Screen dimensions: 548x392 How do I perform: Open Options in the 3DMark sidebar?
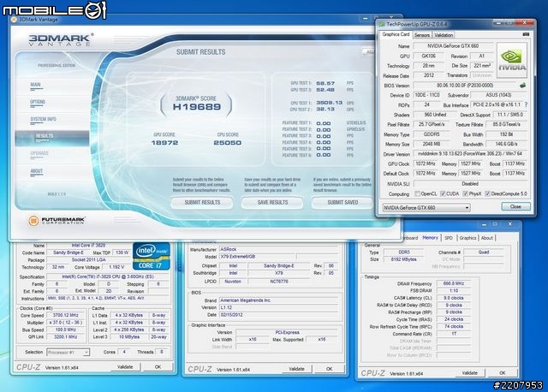38,102
